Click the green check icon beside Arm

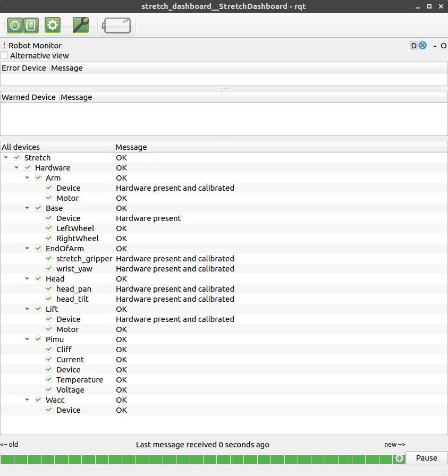(x=38, y=177)
